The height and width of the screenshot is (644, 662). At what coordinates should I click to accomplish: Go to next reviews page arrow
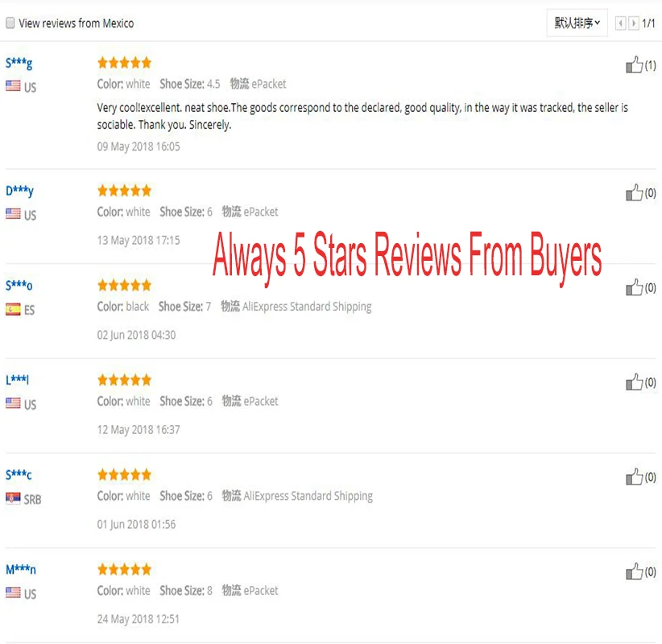coord(633,23)
